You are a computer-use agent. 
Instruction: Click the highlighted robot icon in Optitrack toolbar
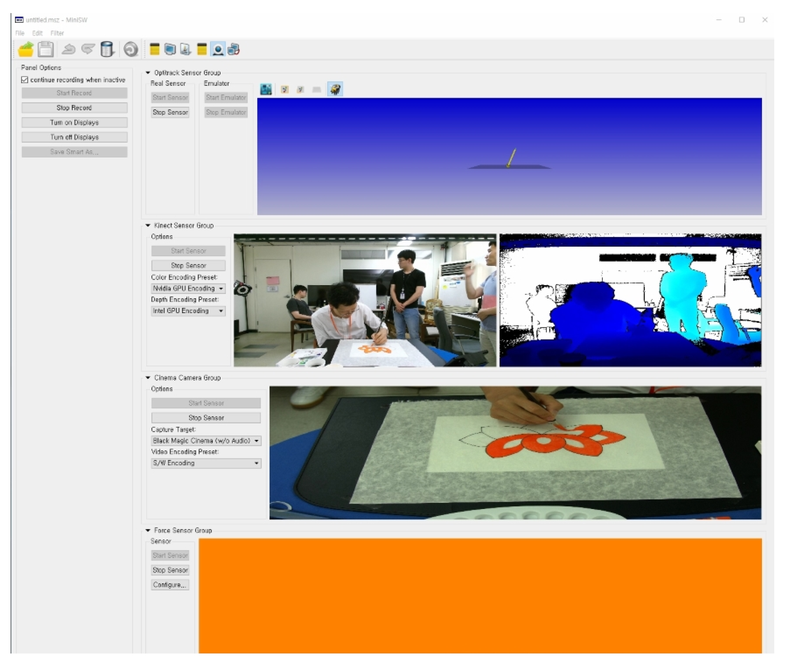click(x=335, y=89)
